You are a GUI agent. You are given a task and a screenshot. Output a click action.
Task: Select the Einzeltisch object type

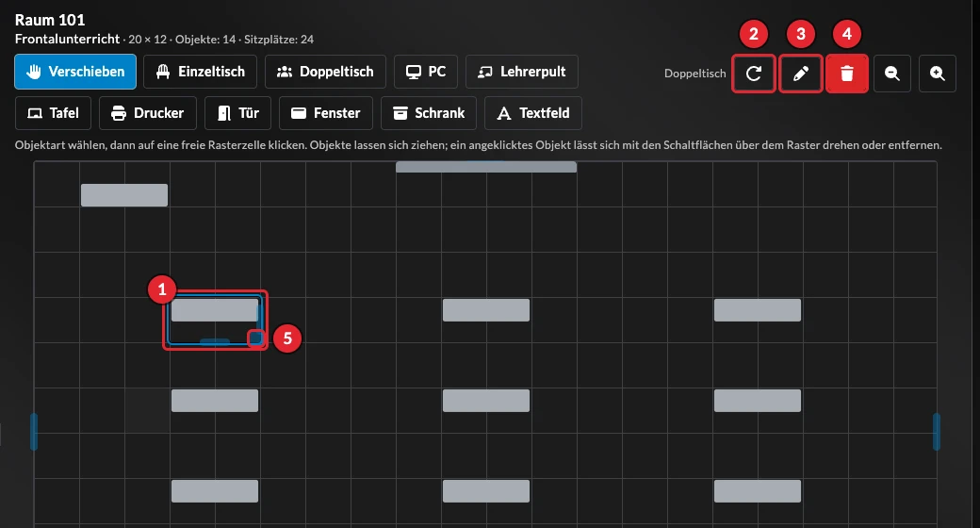[200, 72]
